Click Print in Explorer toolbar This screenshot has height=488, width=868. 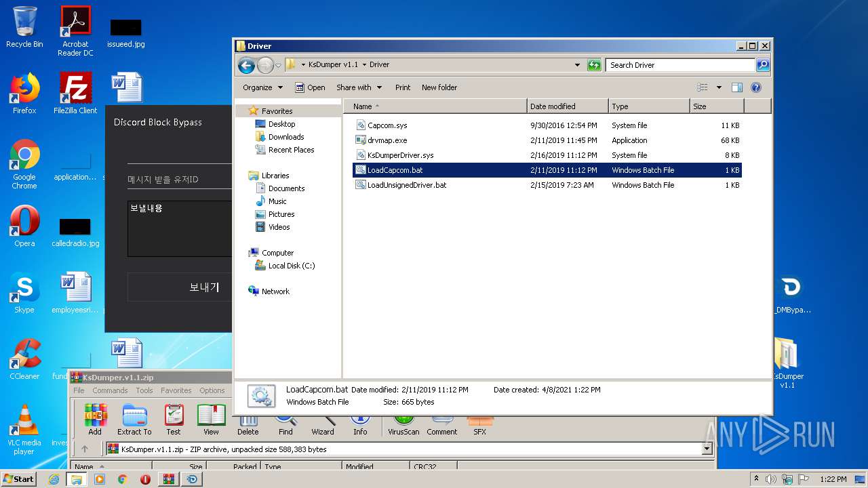(403, 87)
